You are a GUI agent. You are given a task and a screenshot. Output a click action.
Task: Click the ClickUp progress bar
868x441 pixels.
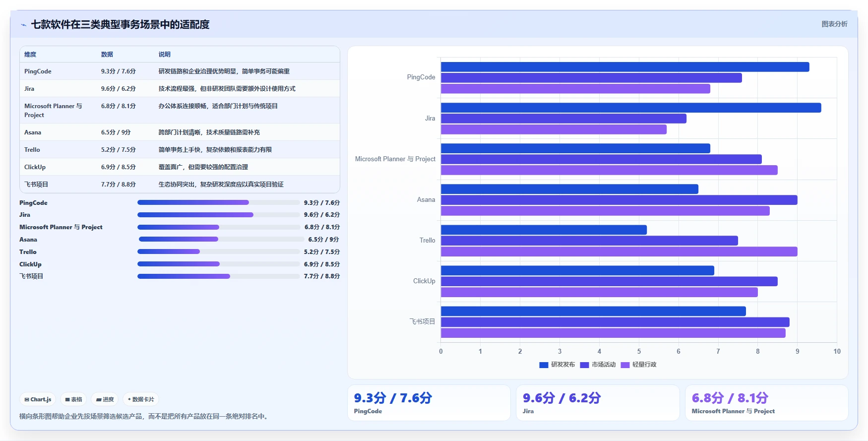tap(219, 264)
